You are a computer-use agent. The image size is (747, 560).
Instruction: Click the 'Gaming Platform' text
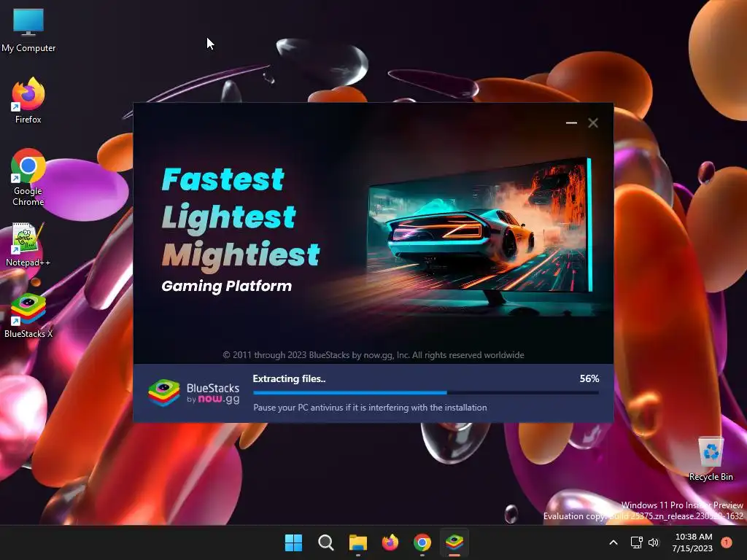click(227, 286)
